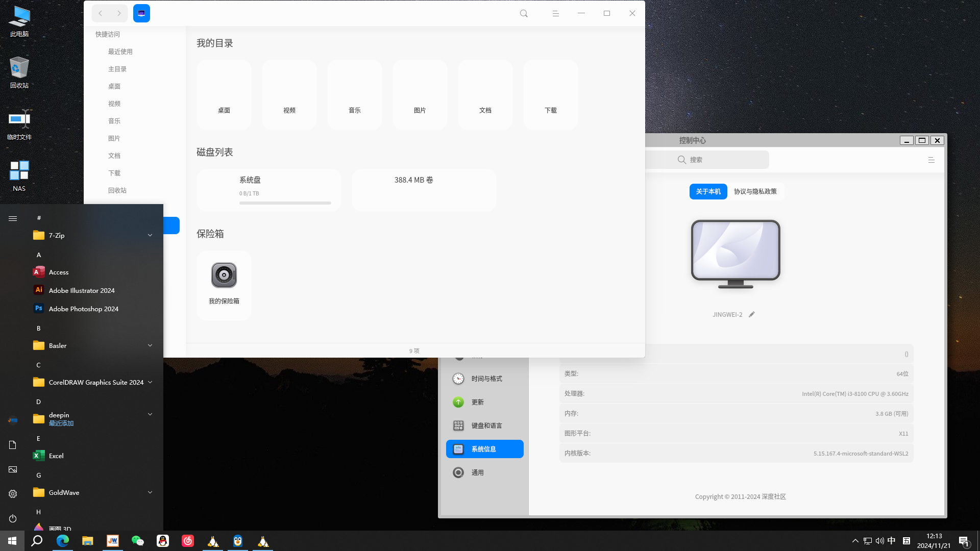Click the blue computer icon in address bar
This screenshot has height=551, width=980.
click(141, 13)
